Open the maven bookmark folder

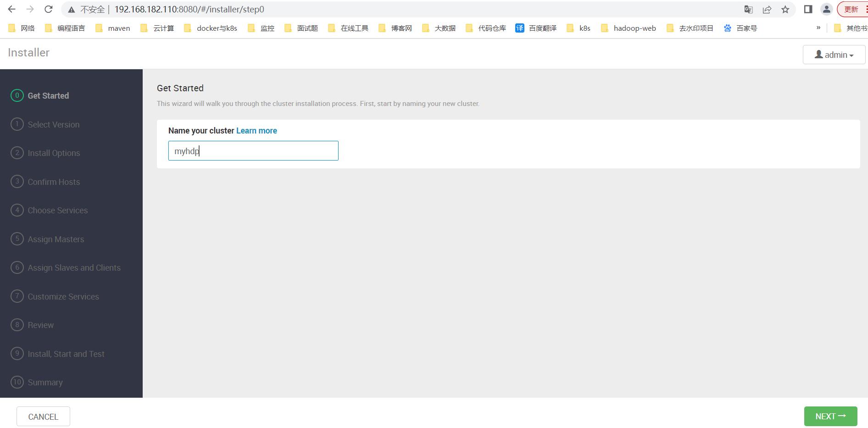[x=113, y=28]
